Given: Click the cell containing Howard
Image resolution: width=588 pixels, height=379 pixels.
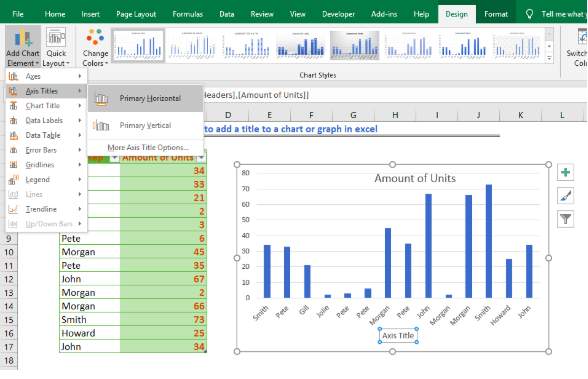Looking at the screenshot, I should pos(90,333).
